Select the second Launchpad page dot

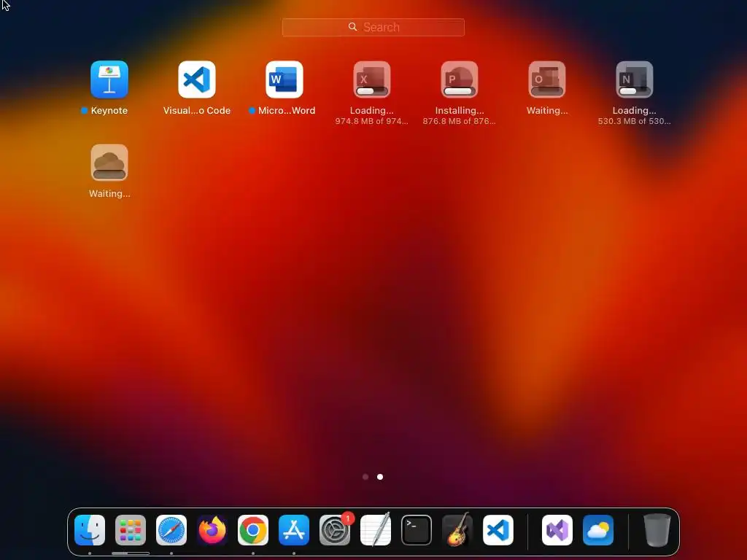pos(380,477)
